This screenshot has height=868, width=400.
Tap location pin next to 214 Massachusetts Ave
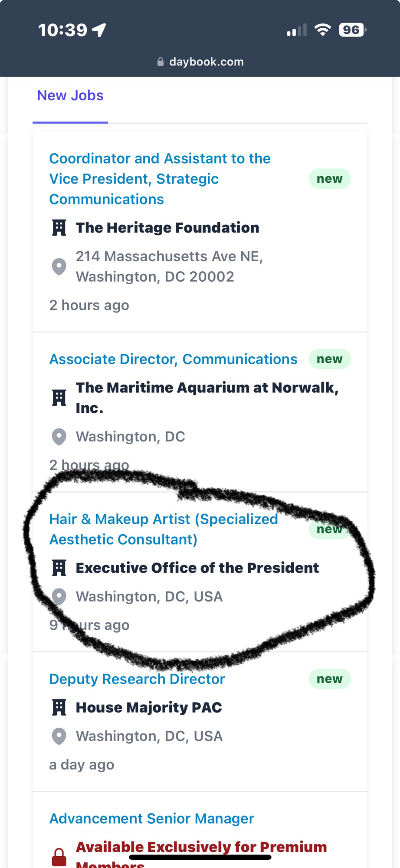coord(59,266)
